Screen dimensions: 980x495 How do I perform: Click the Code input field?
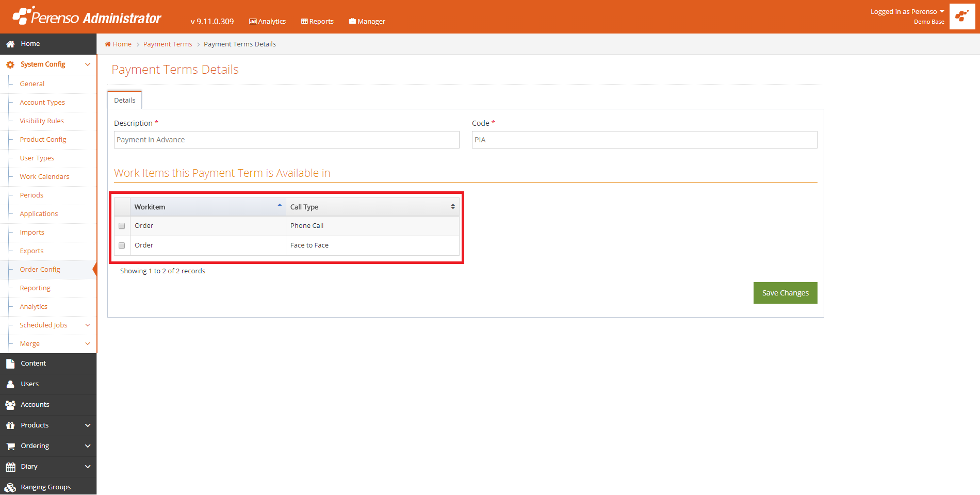click(x=645, y=140)
